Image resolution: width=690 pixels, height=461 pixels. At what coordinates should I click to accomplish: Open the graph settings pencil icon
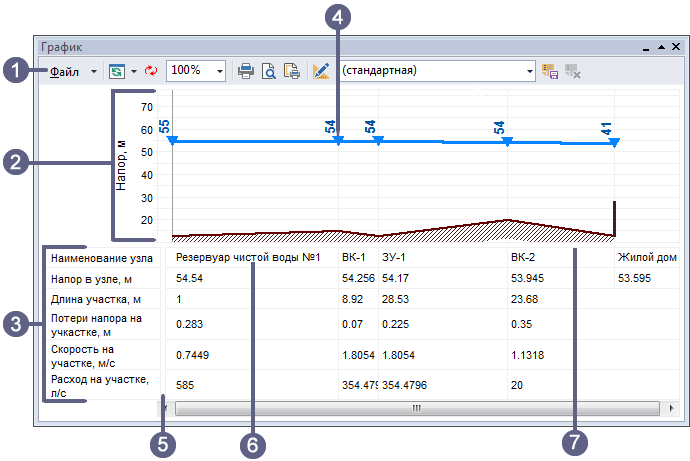(321, 71)
